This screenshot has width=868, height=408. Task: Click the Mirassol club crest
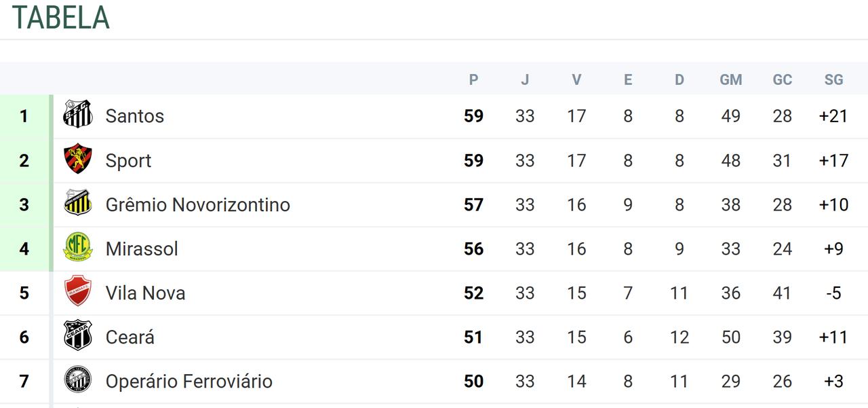78,247
